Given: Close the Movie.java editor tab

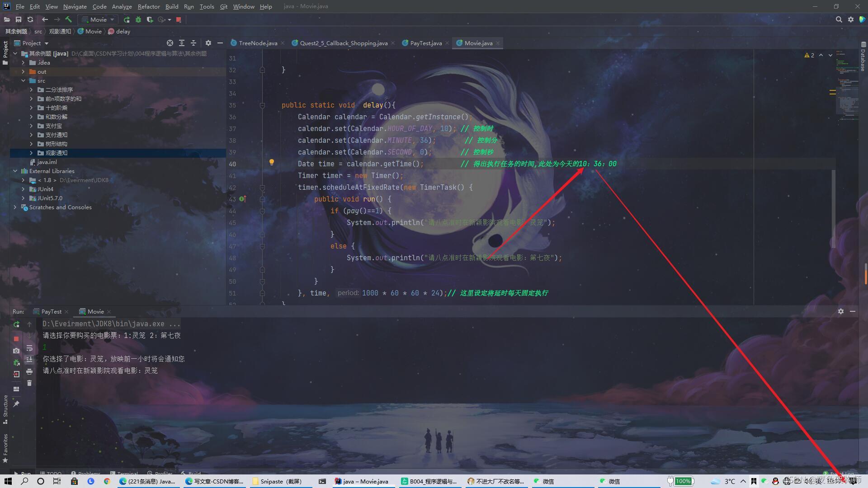Looking at the screenshot, I should [498, 43].
